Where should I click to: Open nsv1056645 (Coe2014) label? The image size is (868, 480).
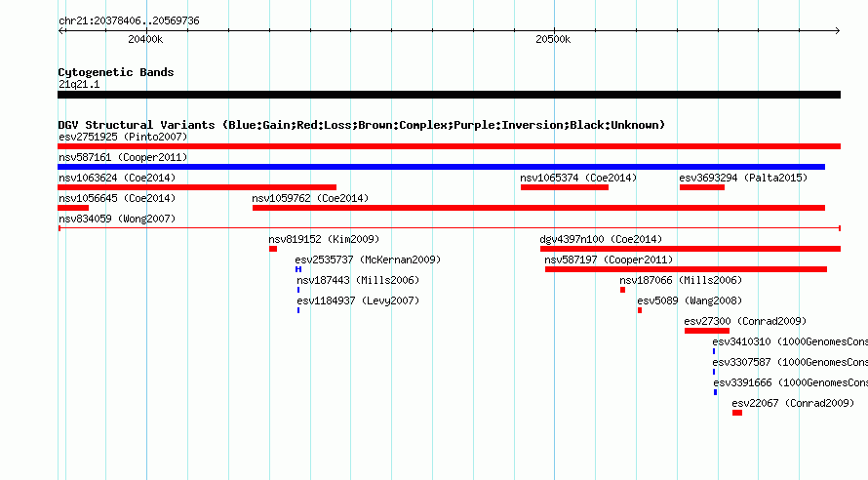click(x=117, y=198)
